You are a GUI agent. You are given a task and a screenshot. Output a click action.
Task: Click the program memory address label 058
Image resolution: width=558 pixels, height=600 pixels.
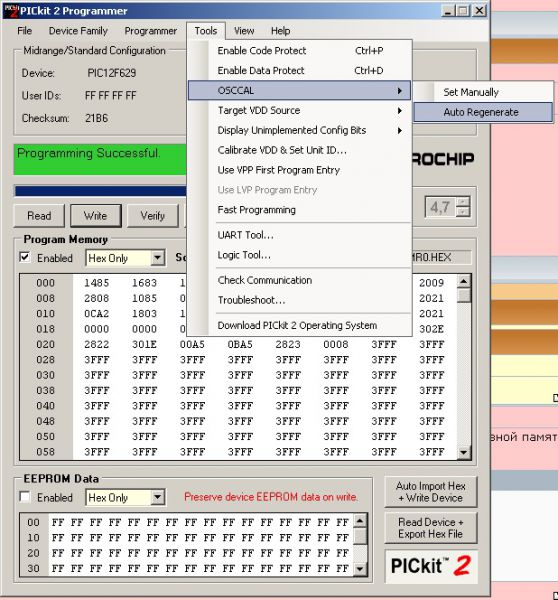[45, 452]
